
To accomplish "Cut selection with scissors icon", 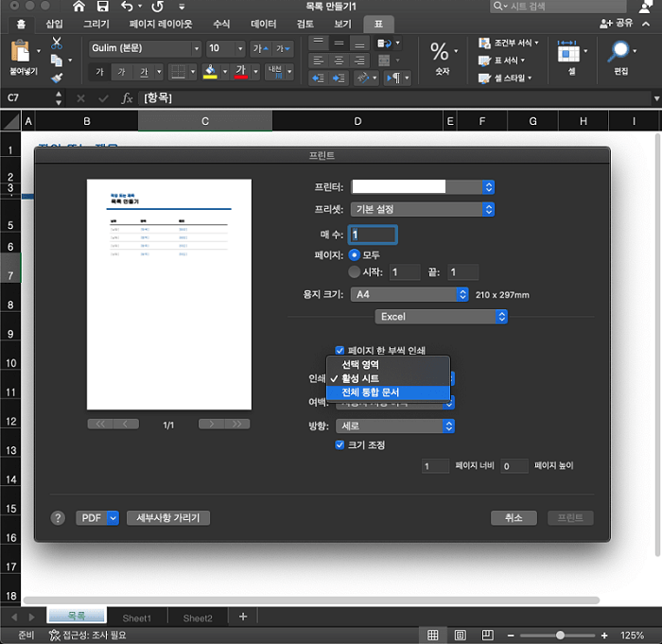I will click(x=57, y=44).
